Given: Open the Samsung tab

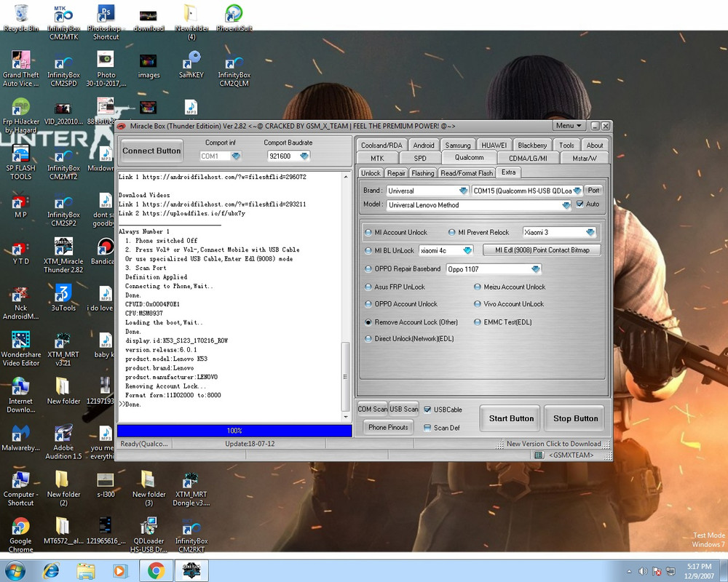Looking at the screenshot, I should [458, 145].
